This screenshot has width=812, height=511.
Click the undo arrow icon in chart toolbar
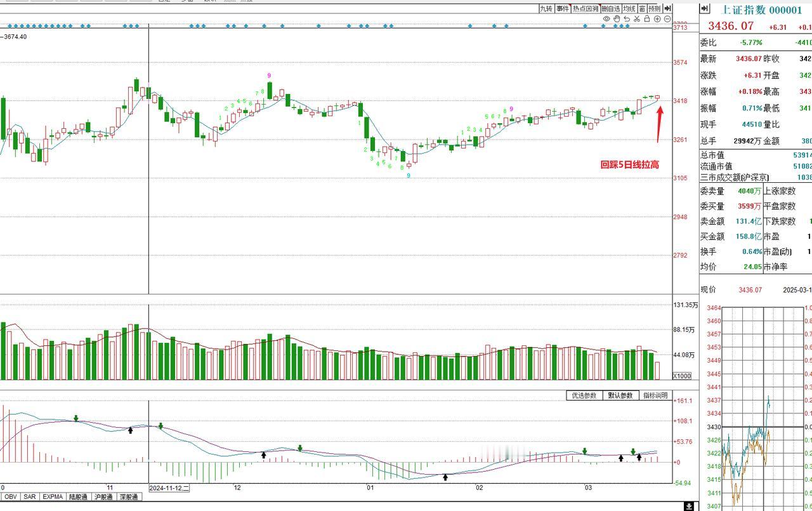627,19
